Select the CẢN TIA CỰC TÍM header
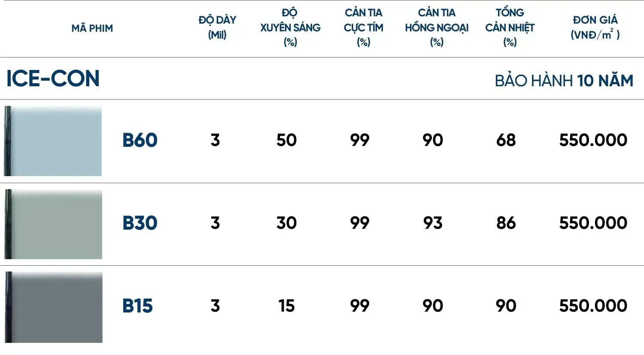 (x=363, y=27)
